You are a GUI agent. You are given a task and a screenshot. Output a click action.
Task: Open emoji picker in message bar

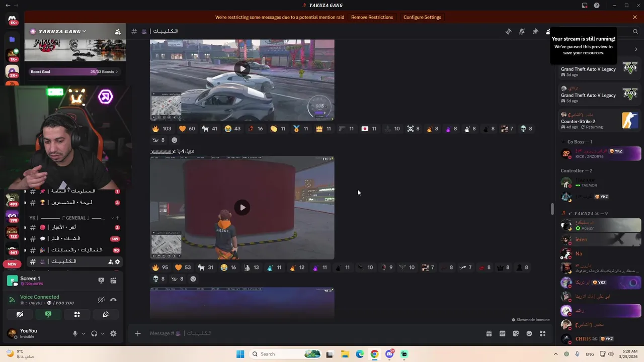point(529,333)
